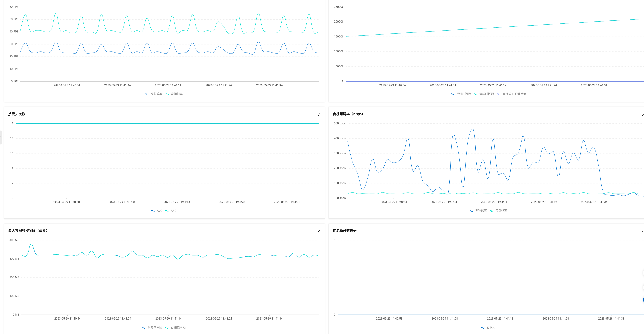Hide the 音视频时间戳差值 series
The height and width of the screenshot is (334, 644).
[x=512, y=94]
